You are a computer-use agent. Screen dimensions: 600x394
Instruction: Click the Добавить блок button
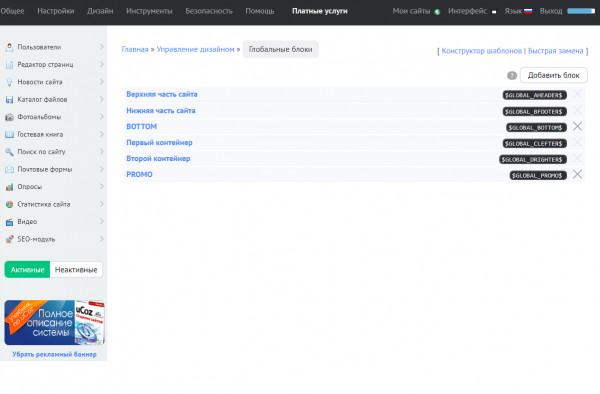[x=554, y=75]
